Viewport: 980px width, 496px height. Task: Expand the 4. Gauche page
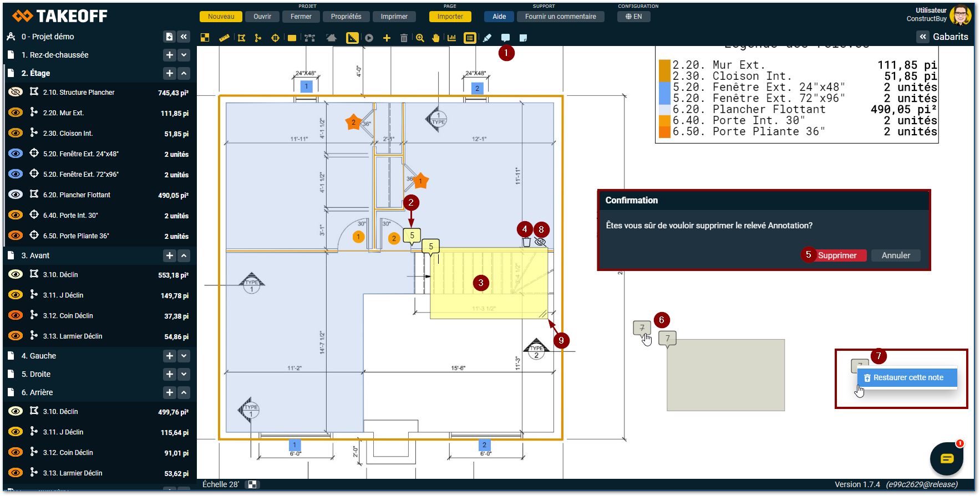click(x=184, y=356)
